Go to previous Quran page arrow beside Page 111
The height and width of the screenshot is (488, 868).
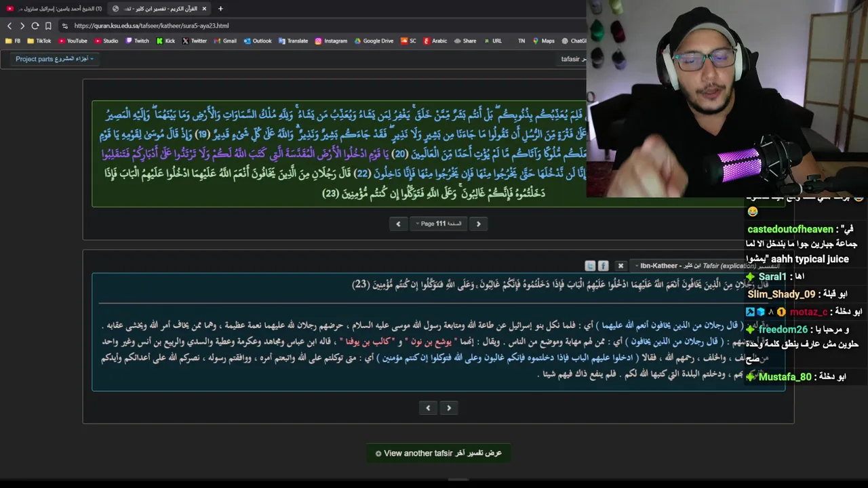click(x=398, y=224)
